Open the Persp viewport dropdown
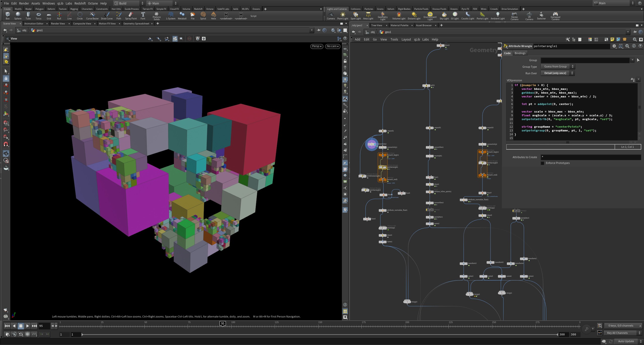The height and width of the screenshot is (345, 644). click(x=316, y=46)
